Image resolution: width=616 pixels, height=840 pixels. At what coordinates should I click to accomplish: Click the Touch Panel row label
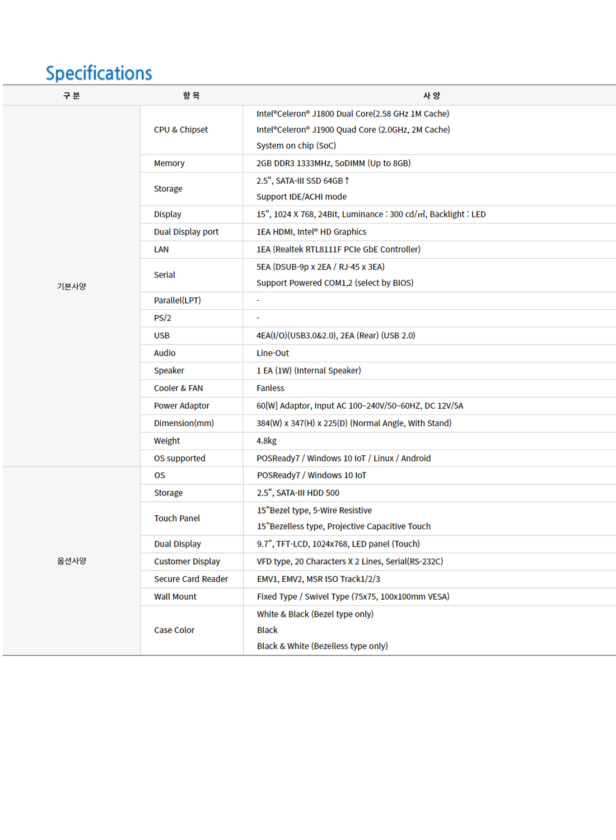[177, 519]
